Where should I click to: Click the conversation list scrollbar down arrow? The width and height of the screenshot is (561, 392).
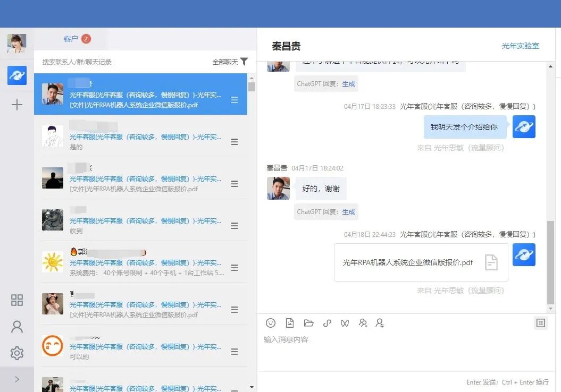(252, 387)
